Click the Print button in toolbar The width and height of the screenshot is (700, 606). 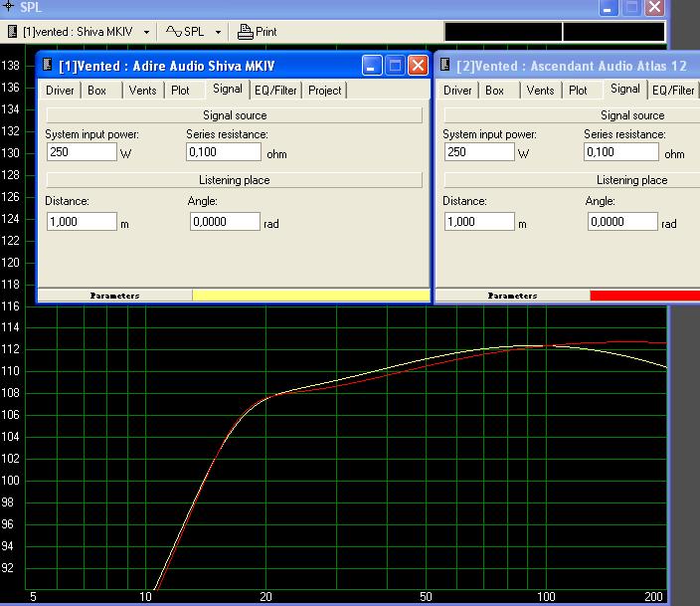pos(258,32)
